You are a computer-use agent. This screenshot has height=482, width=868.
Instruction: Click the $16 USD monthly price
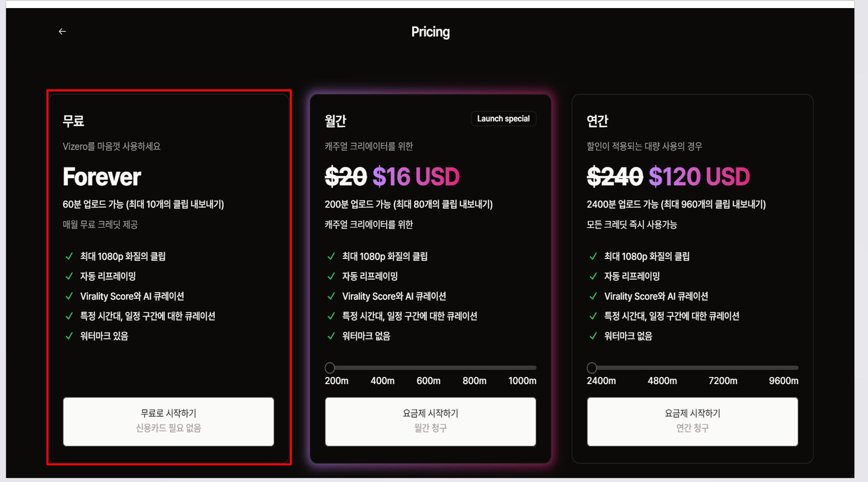tap(416, 177)
